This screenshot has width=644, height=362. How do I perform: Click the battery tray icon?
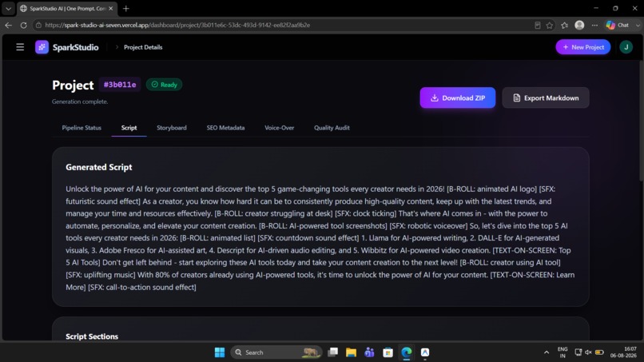(599, 352)
